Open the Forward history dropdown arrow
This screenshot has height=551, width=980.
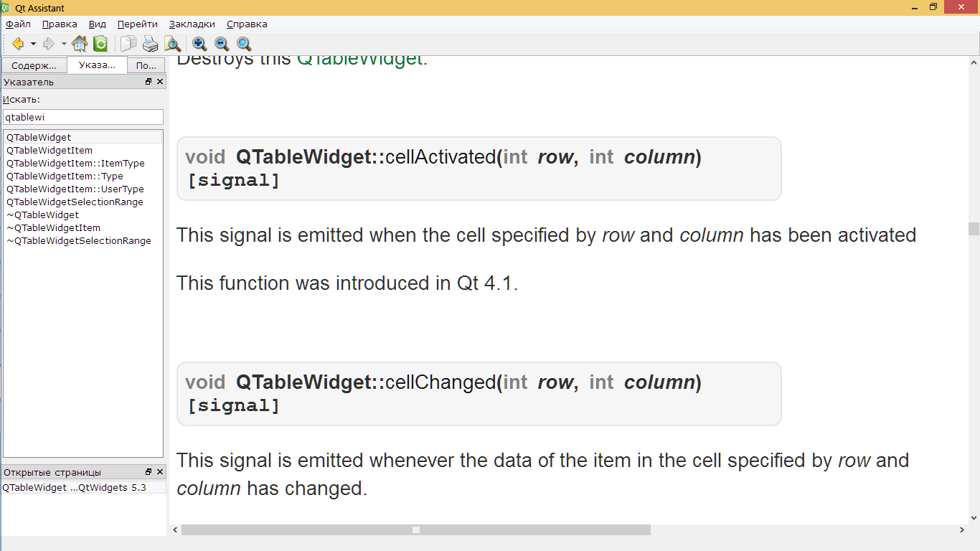coord(64,44)
